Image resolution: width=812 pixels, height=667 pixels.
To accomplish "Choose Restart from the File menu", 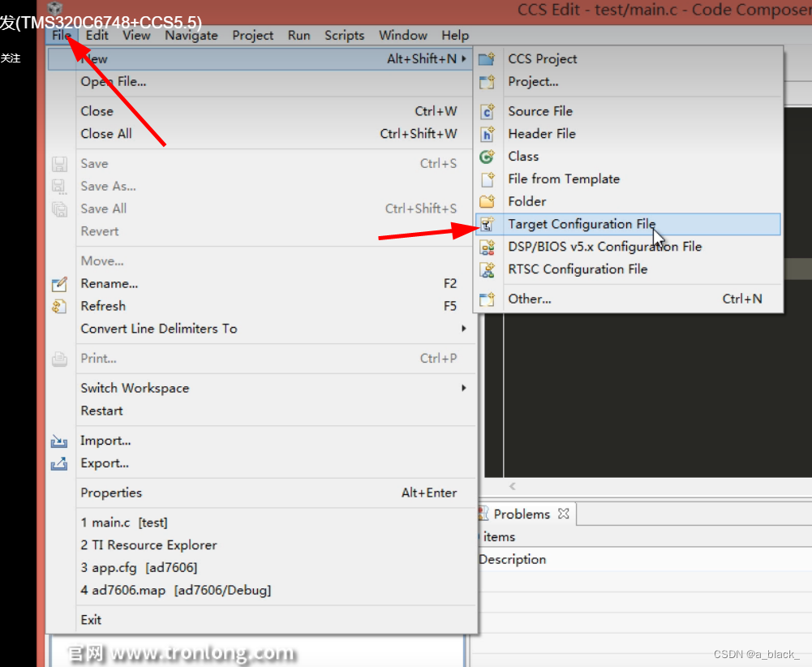I will tap(261, 411).
